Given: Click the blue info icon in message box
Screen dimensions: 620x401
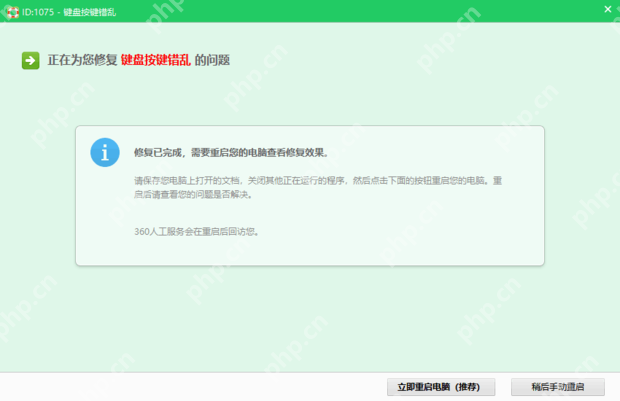Looking at the screenshot, I should pos(105,152).
